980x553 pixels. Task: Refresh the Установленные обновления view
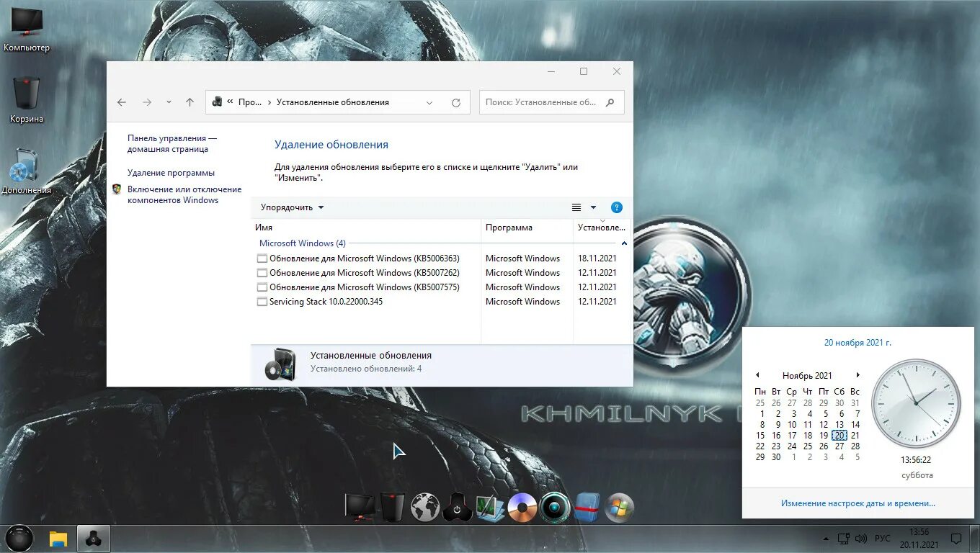click(x=456, y=102)
